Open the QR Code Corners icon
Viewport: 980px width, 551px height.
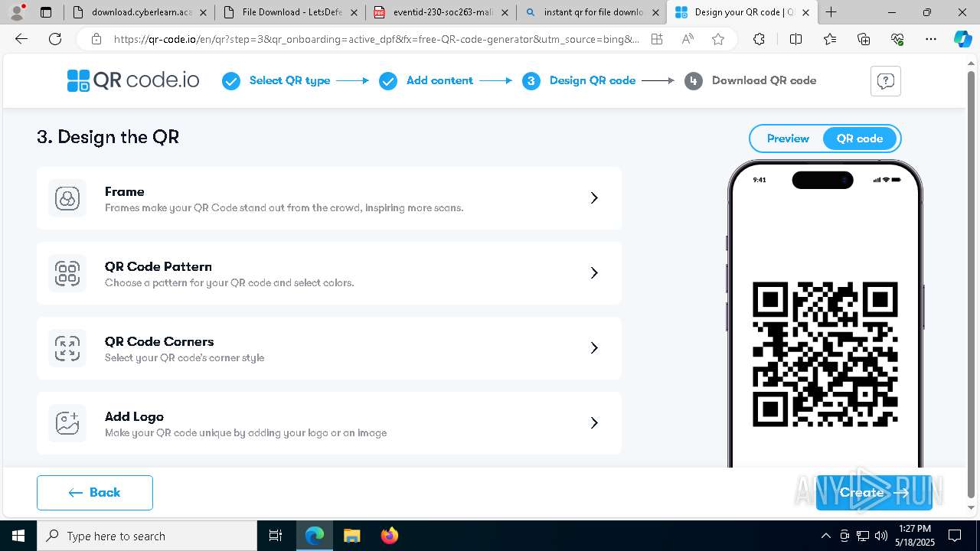point(67,348)
